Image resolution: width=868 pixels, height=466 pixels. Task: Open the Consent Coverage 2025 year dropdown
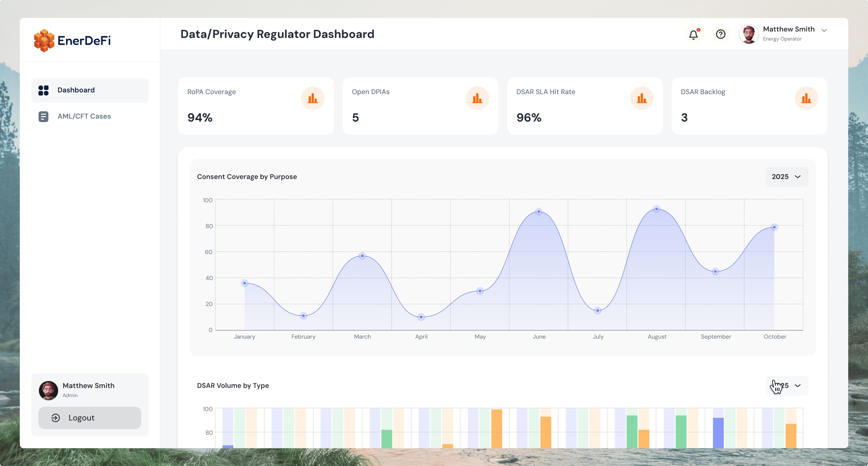click(787, 177)
